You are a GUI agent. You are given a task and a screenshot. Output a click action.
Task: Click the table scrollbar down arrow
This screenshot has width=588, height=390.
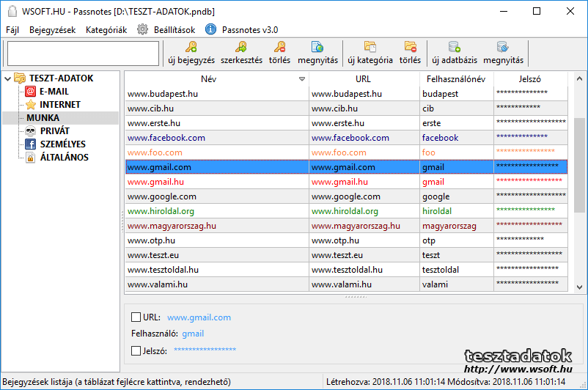click(579, 287)
